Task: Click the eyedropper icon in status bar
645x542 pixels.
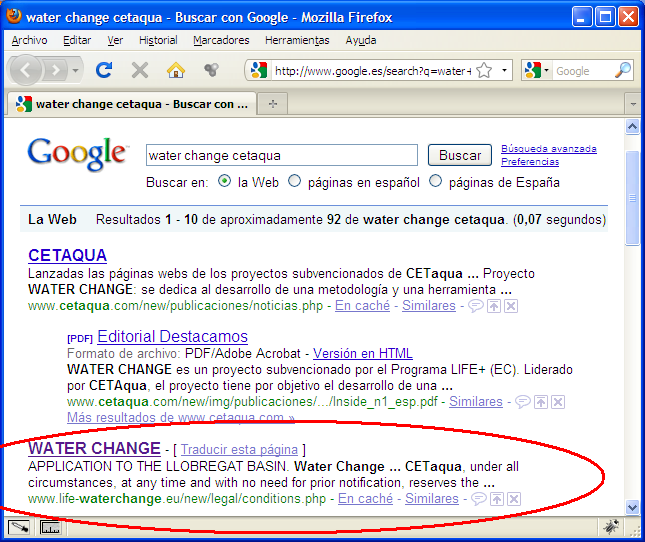Action: tap(19, 527)
